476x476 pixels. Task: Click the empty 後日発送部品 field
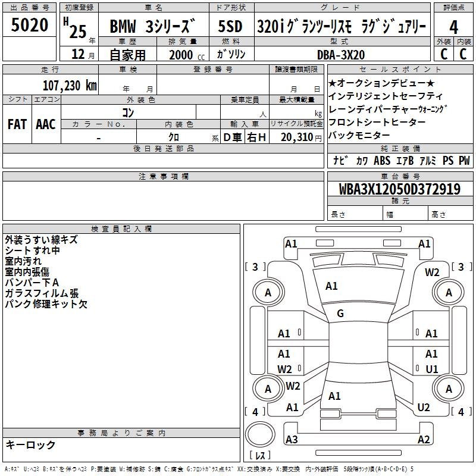click(x=163, y=160)
